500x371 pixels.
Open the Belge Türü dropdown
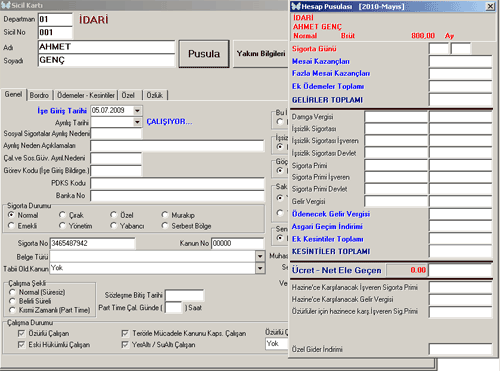[260, 256]
